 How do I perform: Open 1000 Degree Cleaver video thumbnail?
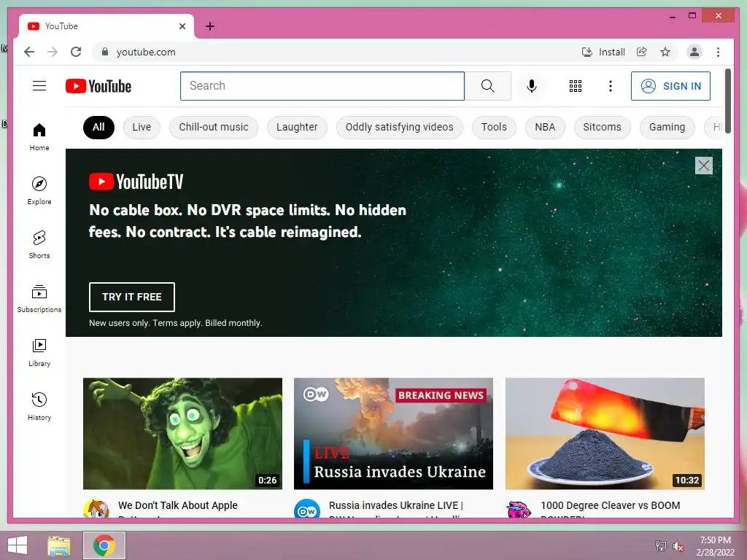pos(605,433)
